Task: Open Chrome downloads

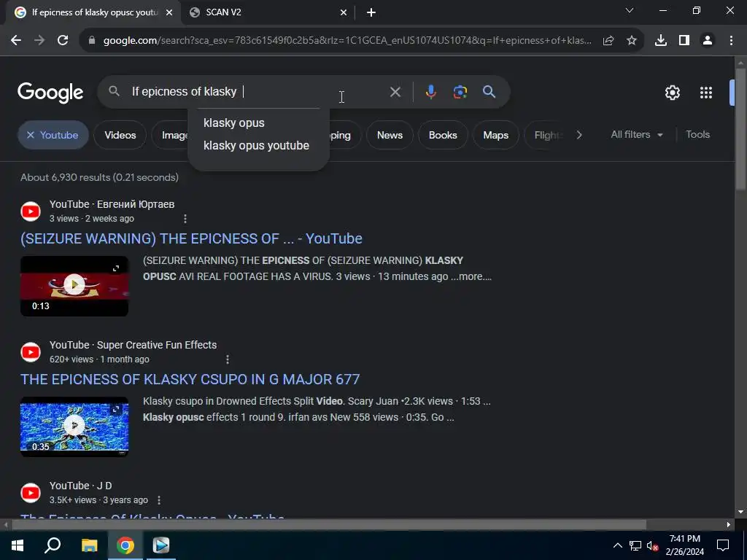Action: pyautogui.click(x=661, y=41)
